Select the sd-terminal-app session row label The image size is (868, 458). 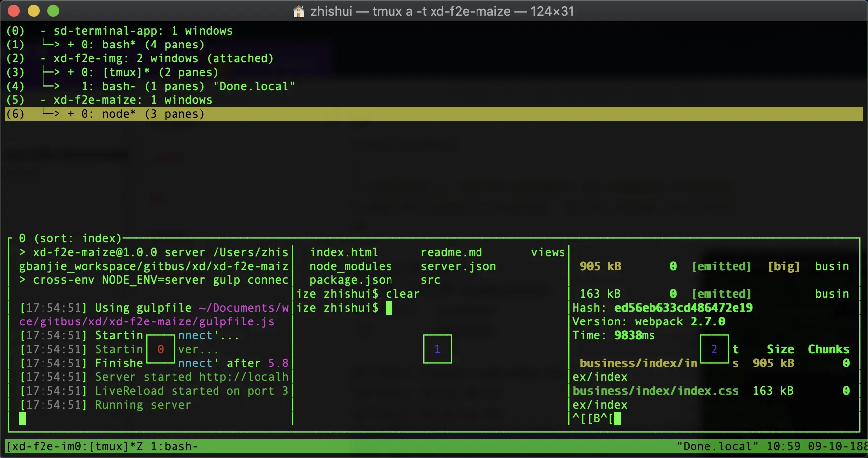point(143,31)
